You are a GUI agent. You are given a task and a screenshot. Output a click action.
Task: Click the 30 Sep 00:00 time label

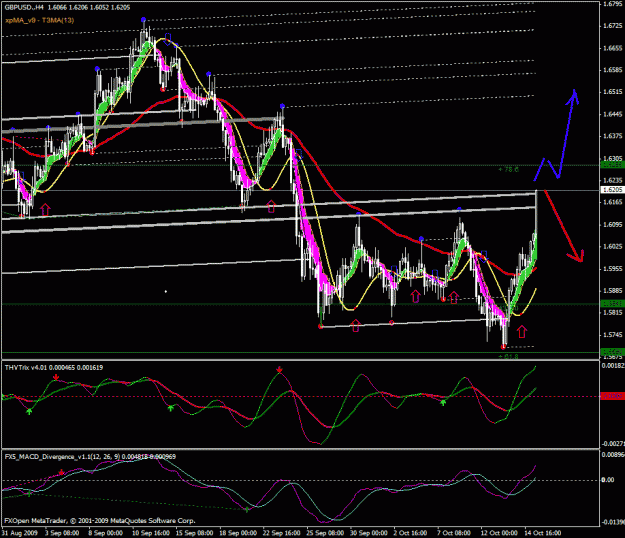369,533
